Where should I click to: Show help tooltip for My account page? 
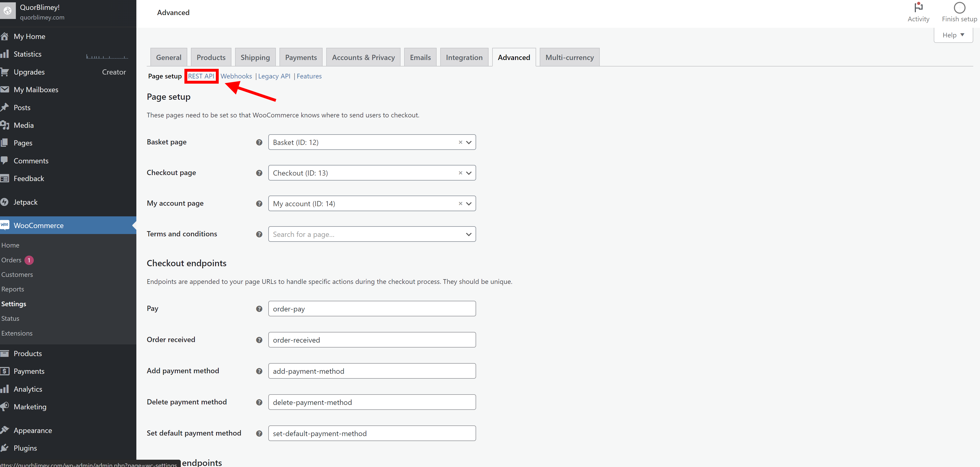[x=259, y=203]
